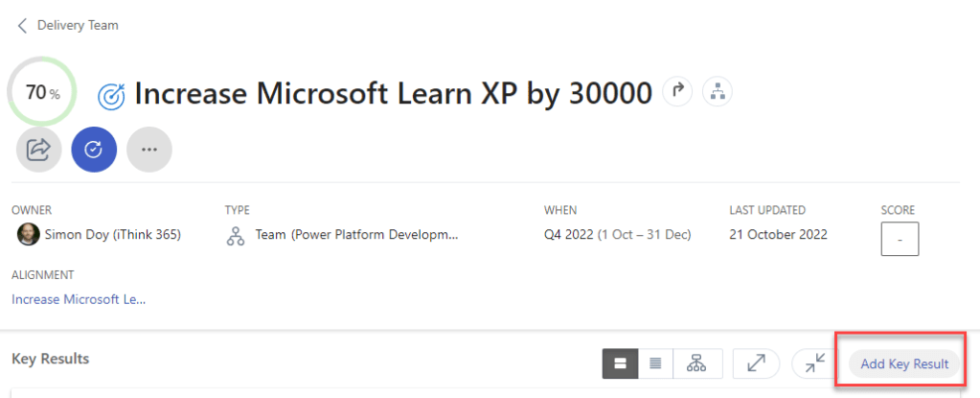Click the blue check-in button

coord(94,150)
